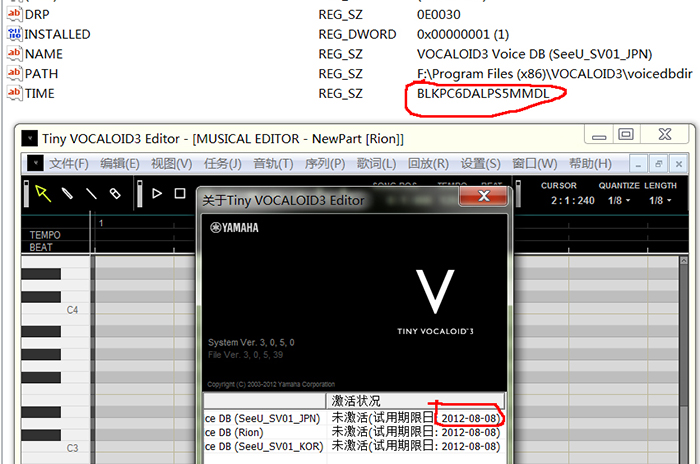Start playback with the play button
Screen dimensions: 700x464
(157, 193)
